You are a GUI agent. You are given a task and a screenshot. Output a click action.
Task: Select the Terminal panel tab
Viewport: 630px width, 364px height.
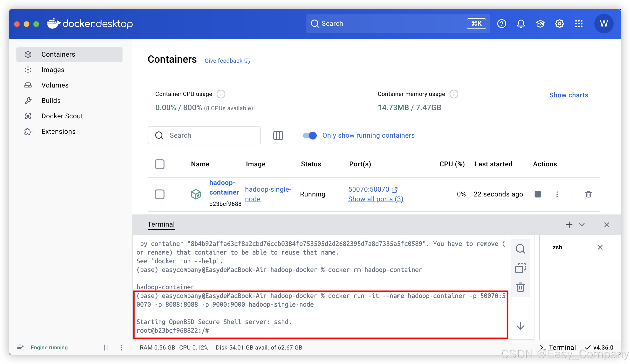(161, 224)
